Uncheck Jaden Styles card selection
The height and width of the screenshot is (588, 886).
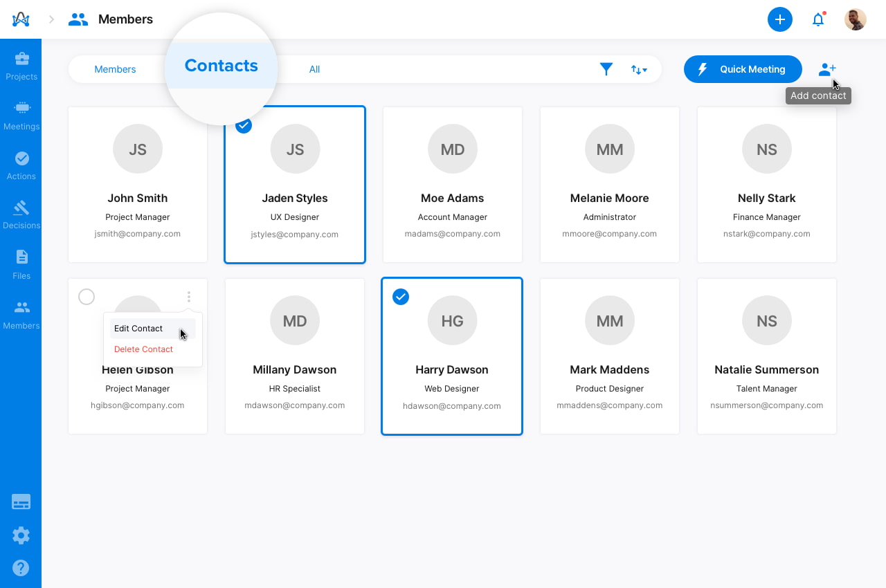coord(243,125)
